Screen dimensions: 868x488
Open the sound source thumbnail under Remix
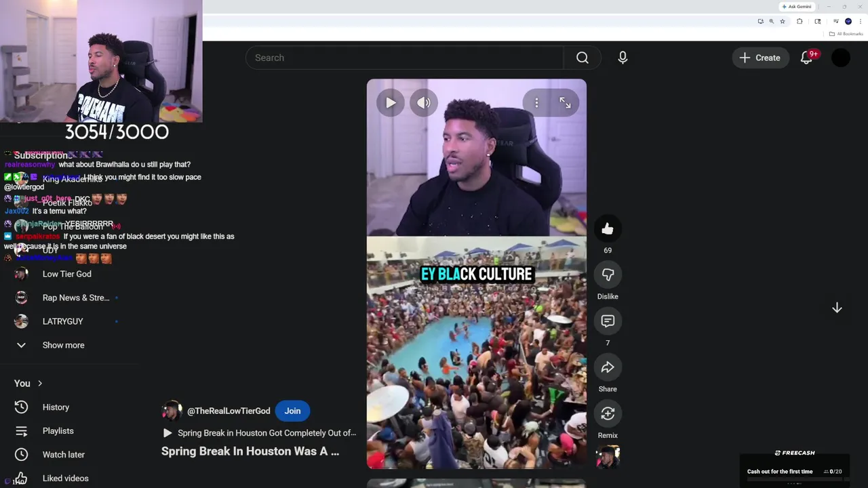pyautogui.click(x=608, y=457)
